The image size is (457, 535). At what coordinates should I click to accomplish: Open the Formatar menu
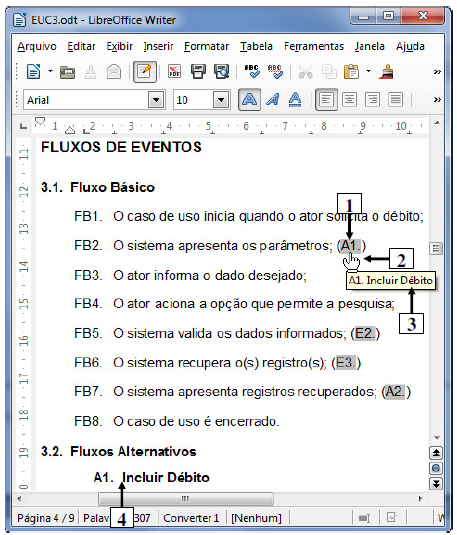[x=206, y=46]
